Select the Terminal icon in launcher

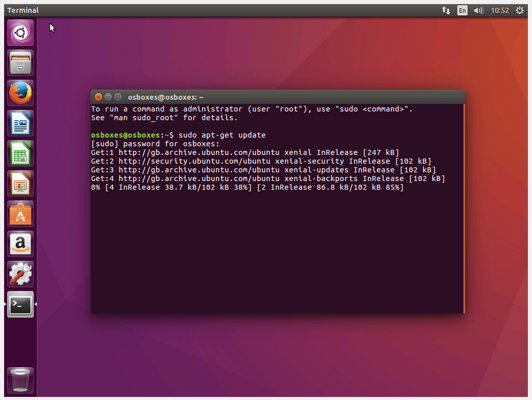click(x=20, y=304)
